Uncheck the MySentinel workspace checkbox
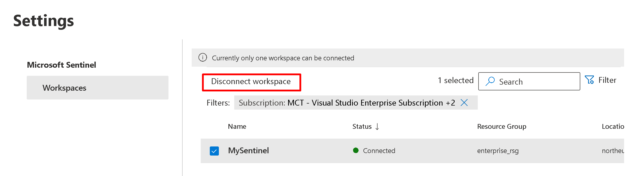Image resolution: width=644 pixels, height=176 pixels. (x=214, y=151)
